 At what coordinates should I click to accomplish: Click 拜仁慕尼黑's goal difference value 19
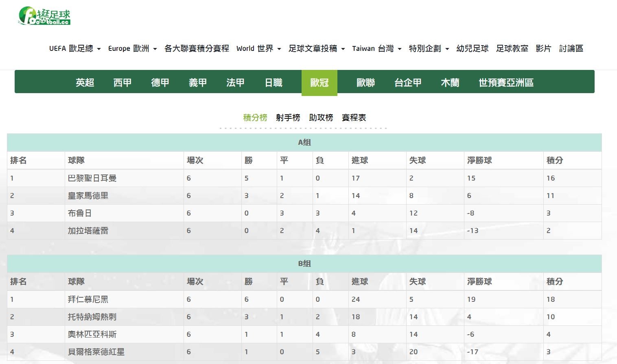471,299
